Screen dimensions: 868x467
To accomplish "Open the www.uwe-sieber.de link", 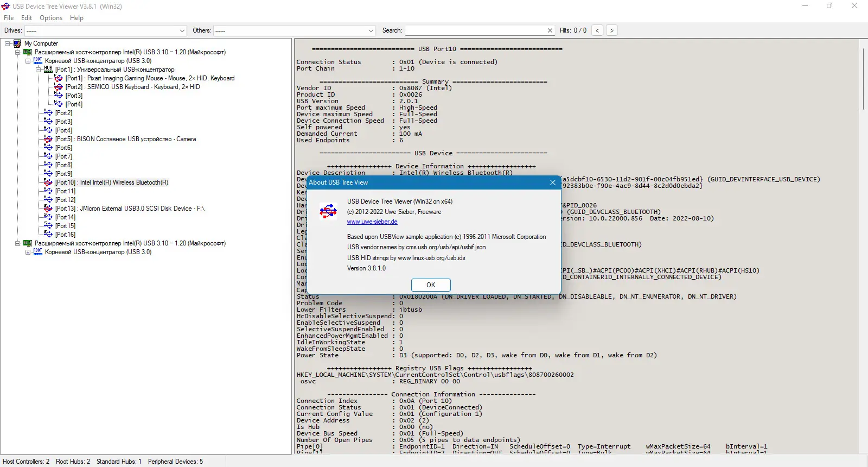I will point(372,222).
